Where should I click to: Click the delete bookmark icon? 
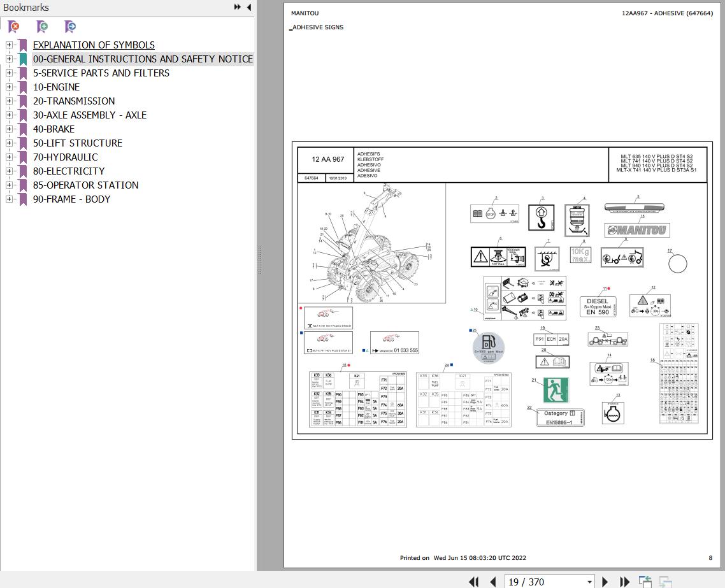14,27
